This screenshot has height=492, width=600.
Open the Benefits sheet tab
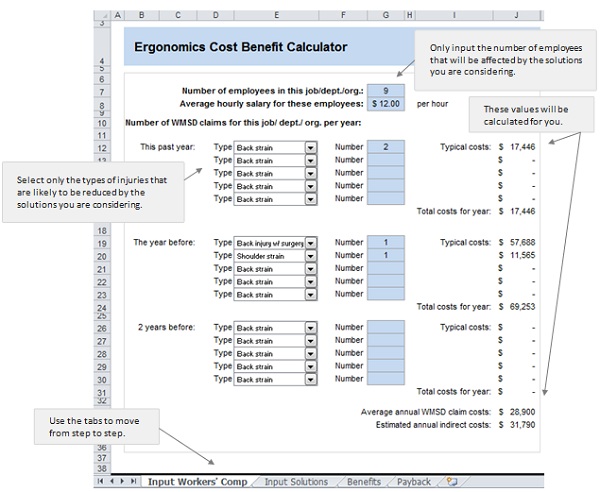point(364,482)
